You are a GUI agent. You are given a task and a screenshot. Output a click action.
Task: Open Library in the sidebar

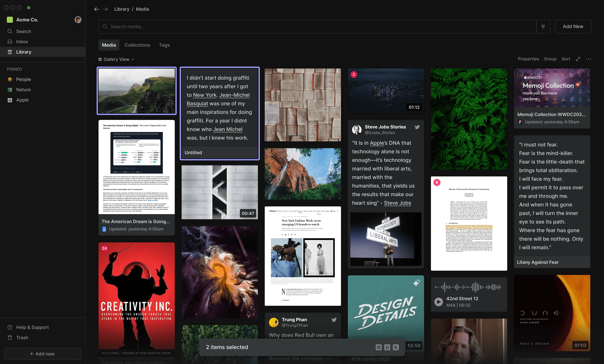43,52
